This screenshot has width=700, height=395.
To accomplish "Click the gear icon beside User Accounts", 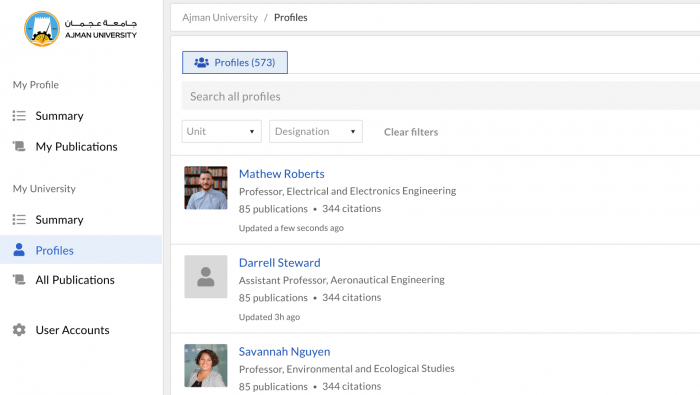I will (19, 330).
